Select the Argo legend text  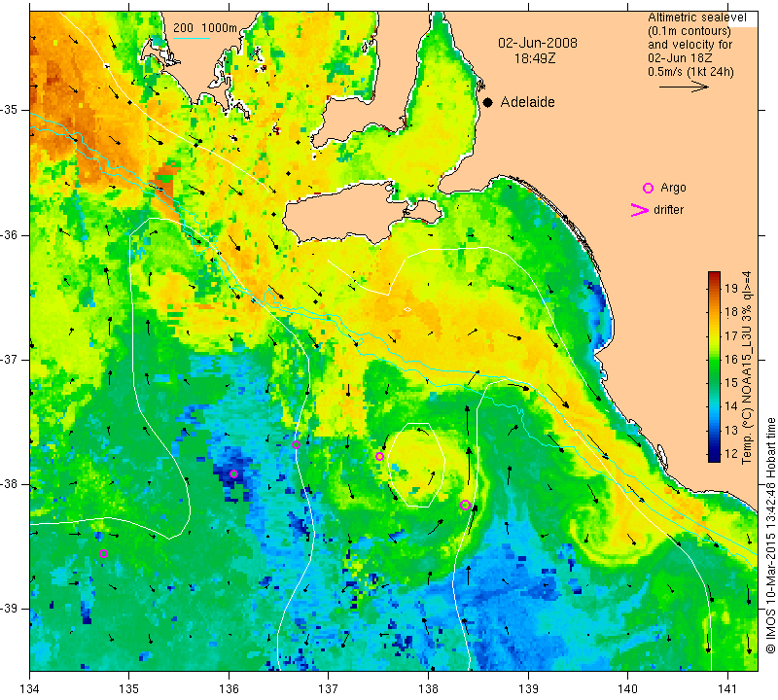click(x=673, y=188)
